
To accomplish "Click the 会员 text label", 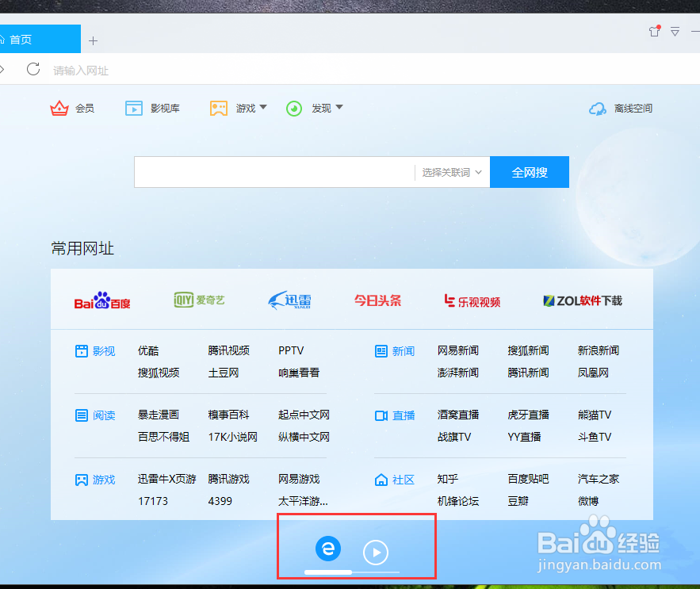I will [x=84, y=109].
